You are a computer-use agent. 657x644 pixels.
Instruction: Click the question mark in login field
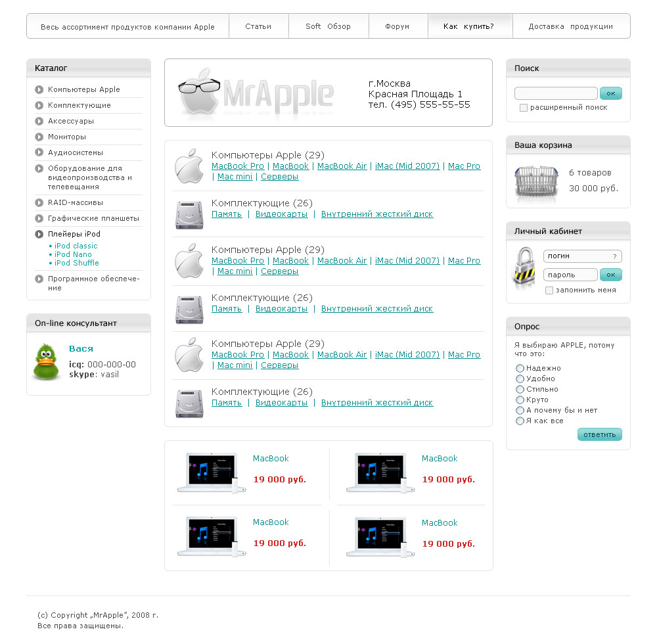click(x=615, y=256)
